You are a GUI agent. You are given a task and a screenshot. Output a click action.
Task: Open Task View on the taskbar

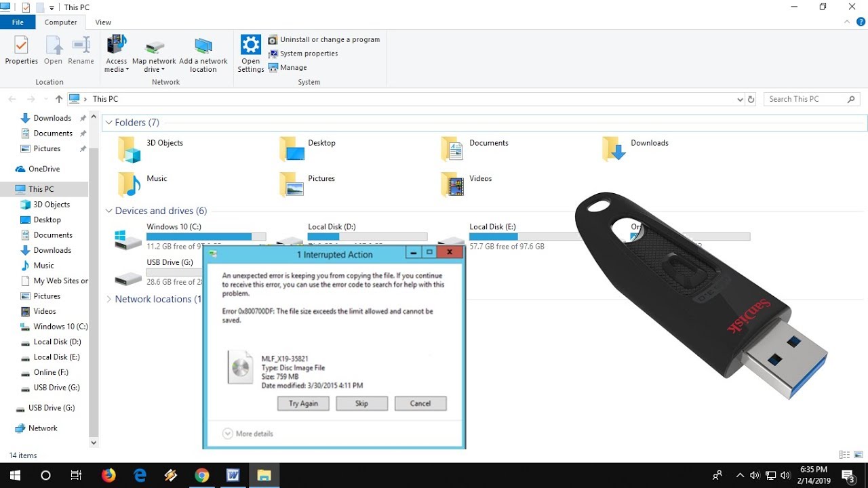pos(77,475)
